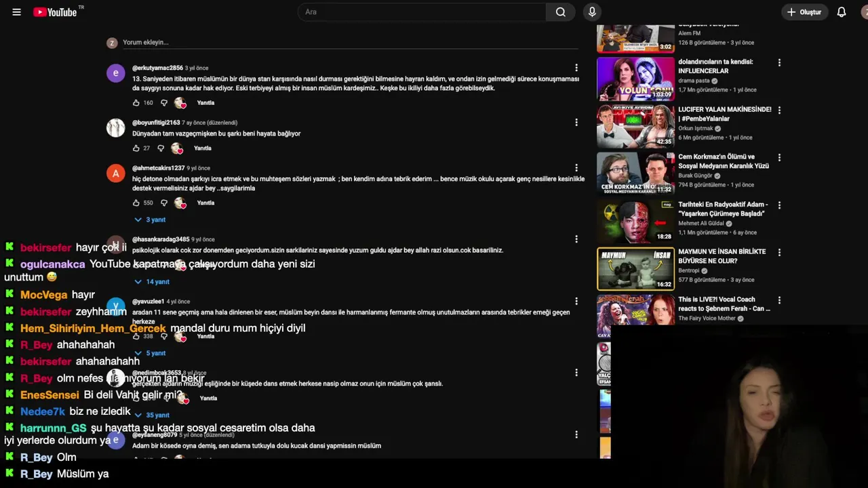This screenshot has width=868, height=488.
Task: Expand the 3 yanıt replies
Action: (150, 220)
